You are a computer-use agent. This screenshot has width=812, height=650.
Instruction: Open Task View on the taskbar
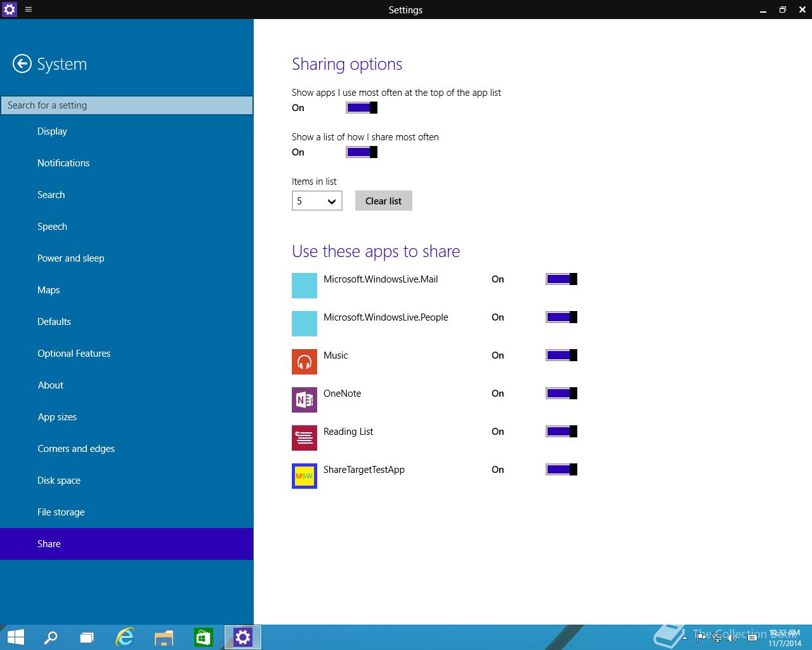point(87,637)
